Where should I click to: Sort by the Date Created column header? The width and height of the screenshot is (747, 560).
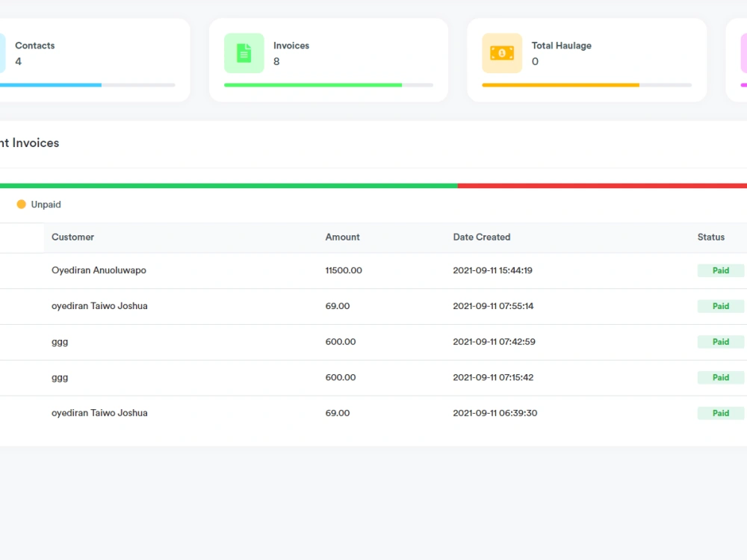[x=481, y=237]
